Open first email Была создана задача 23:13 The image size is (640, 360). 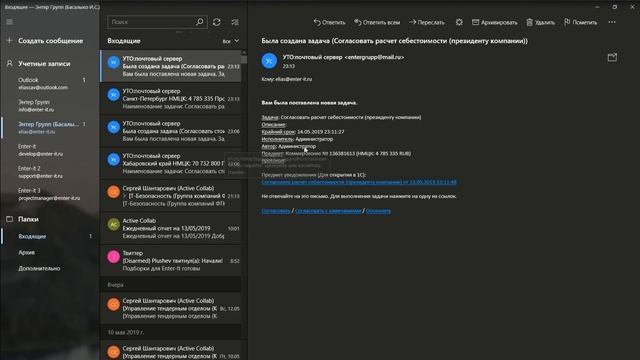(171, 66)
